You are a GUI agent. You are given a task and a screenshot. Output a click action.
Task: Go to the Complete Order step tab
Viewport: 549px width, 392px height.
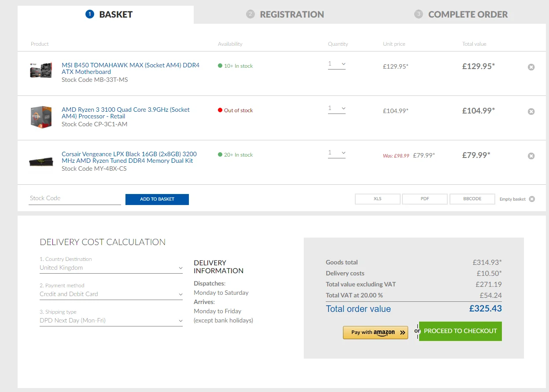coord(461,15)
